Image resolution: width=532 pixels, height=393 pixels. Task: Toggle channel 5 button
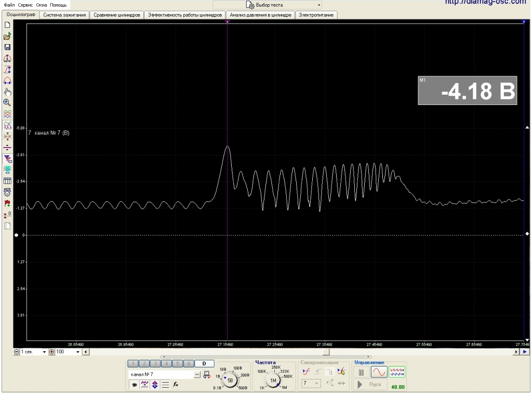click(x=178, y=364)
